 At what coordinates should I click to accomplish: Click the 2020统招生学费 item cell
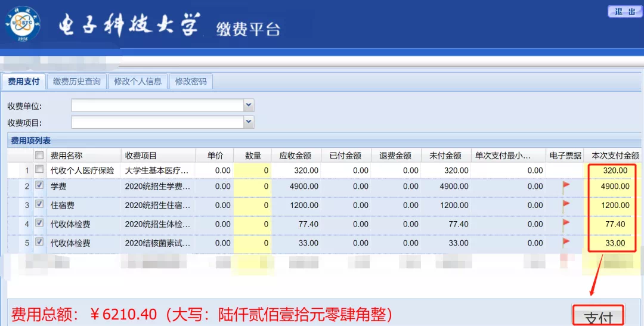point(158,187)
